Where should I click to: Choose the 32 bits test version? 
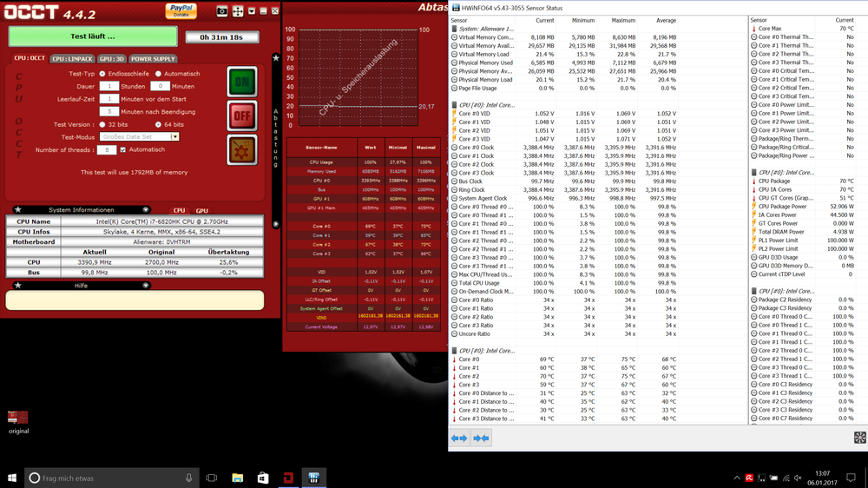coord(102,124)
